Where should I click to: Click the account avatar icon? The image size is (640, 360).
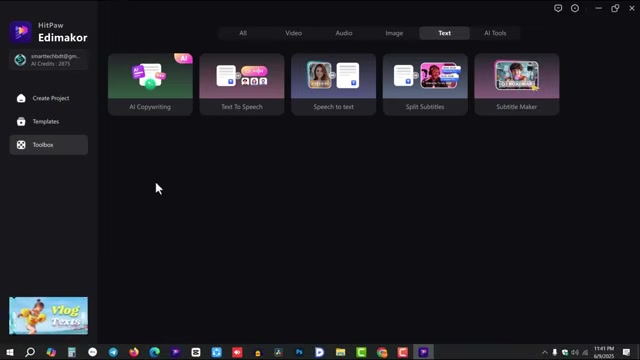(x=20, y=60)
